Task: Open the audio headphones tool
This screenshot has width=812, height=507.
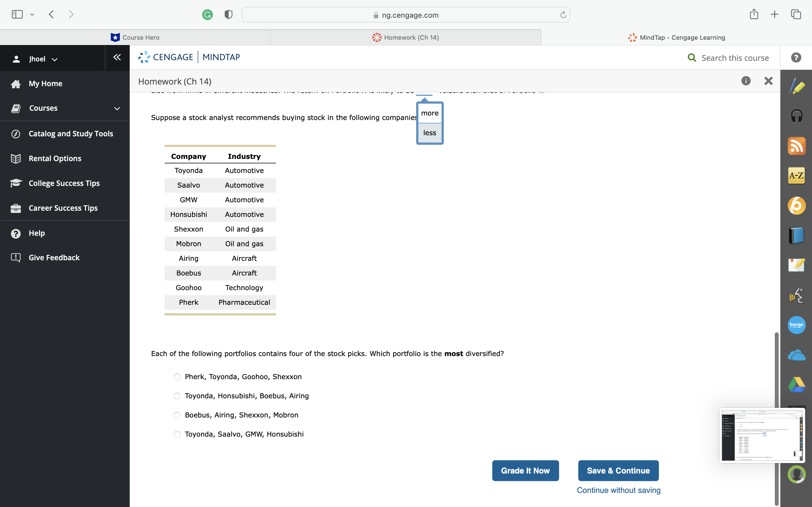Action: [797, 116]
